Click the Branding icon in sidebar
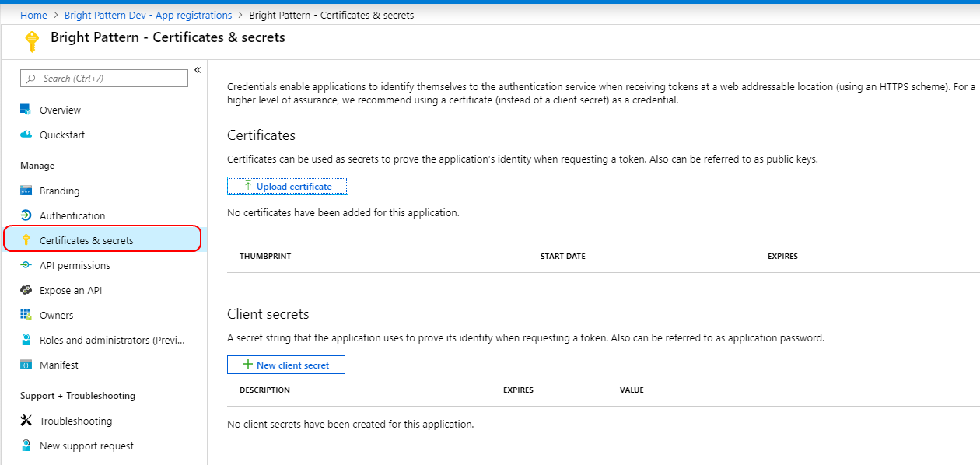980x465 pixels. click(26, 191)
